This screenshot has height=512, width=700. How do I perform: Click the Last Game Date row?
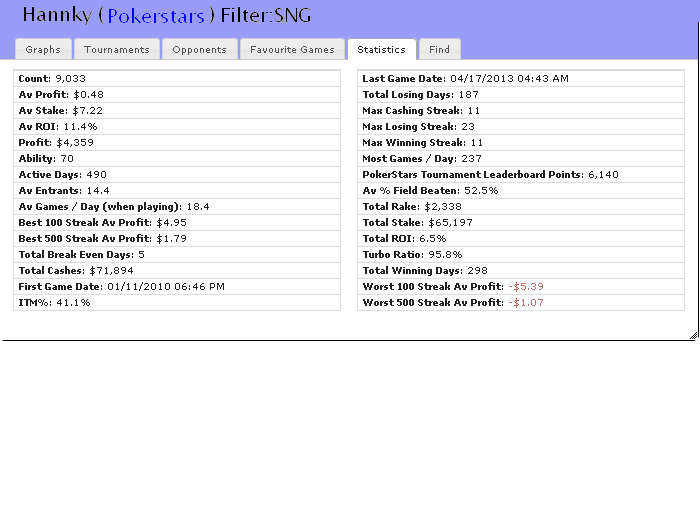click(521, 79)
